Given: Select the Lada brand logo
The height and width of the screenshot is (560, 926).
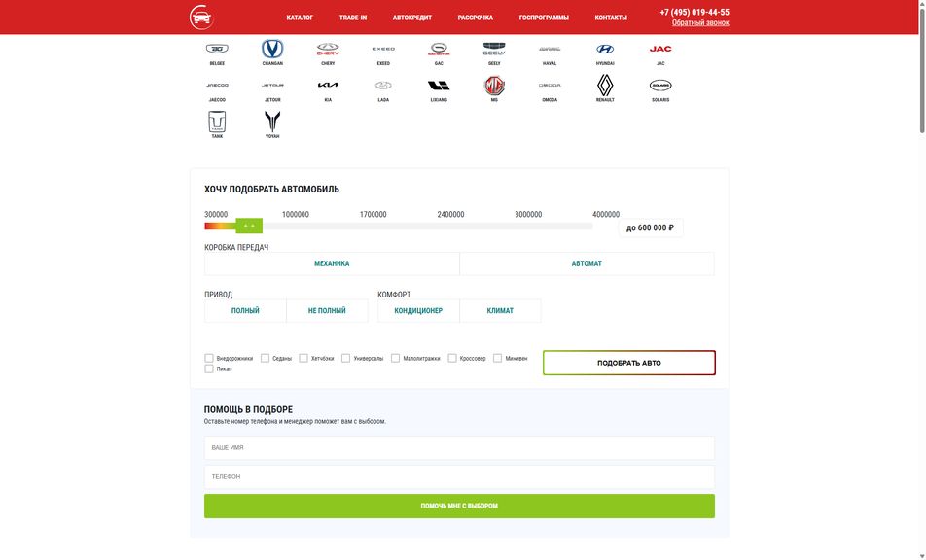Looking at the screenshot, I should pos(383,86).
